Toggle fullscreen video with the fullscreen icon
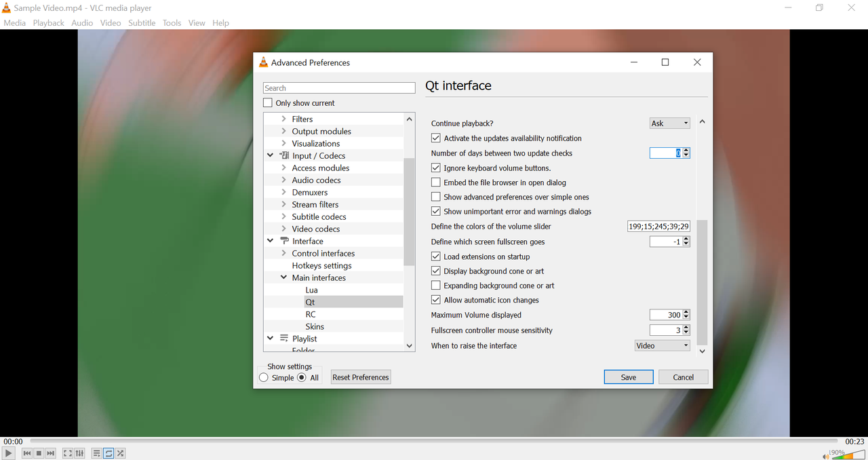The image size is (868, 460). (68, 453)
